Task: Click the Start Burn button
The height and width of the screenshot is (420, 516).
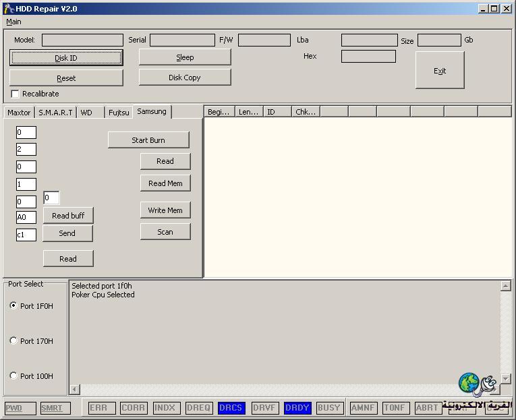Action: [x=148, y=140]
